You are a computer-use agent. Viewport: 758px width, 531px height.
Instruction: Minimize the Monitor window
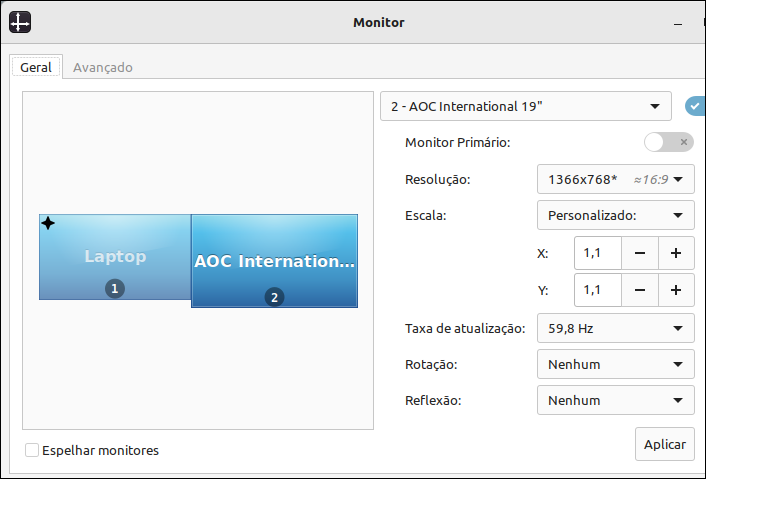point(678,23)
